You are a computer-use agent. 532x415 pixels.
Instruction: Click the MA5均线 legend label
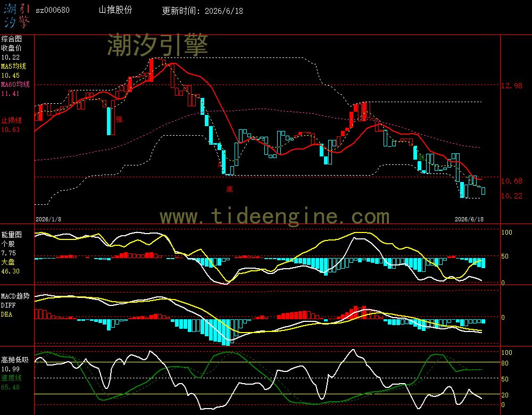pos(14,66)
